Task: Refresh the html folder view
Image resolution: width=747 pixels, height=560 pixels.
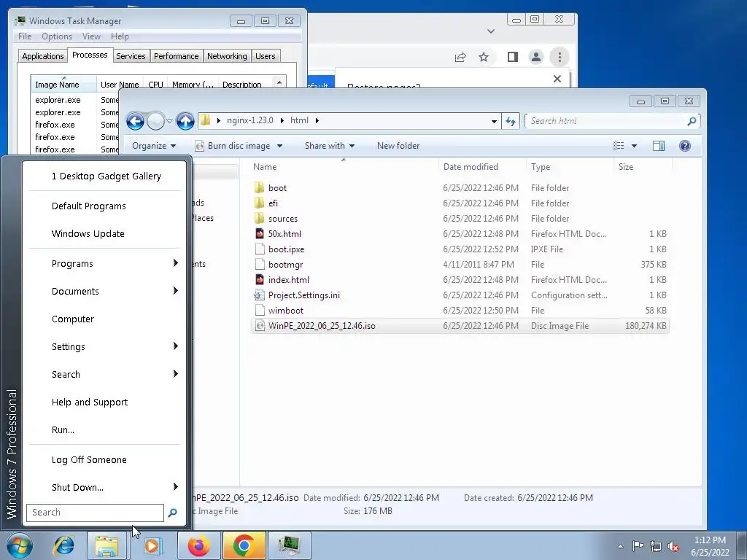Action: click(511, 122)
